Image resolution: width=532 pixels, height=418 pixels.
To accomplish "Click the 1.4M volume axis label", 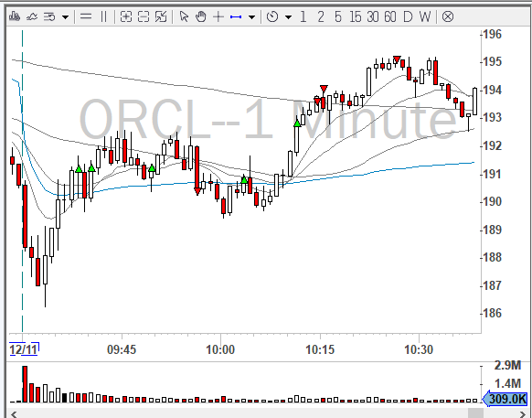I will 507,384.
